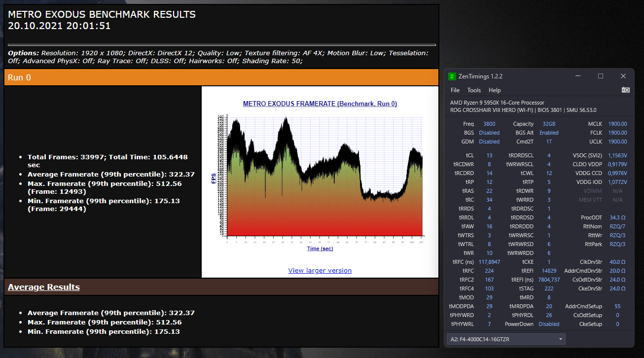
Task: Click the ZenTimings 1.2.2 title text
Action: 481,76
